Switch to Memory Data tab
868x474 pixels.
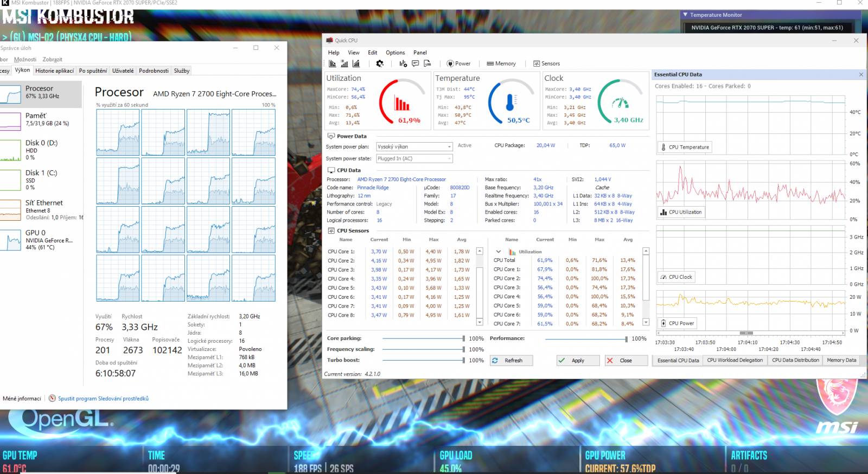tap(841, 360)
